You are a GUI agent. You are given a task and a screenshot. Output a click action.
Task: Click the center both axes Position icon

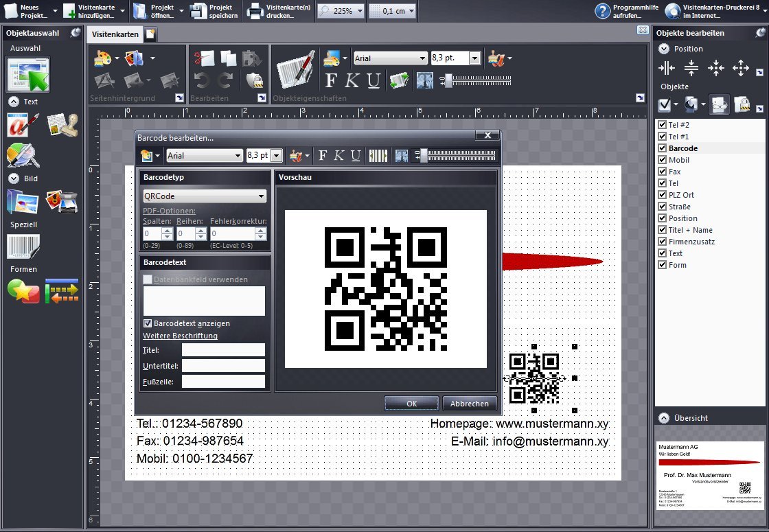tap(716, 68)
